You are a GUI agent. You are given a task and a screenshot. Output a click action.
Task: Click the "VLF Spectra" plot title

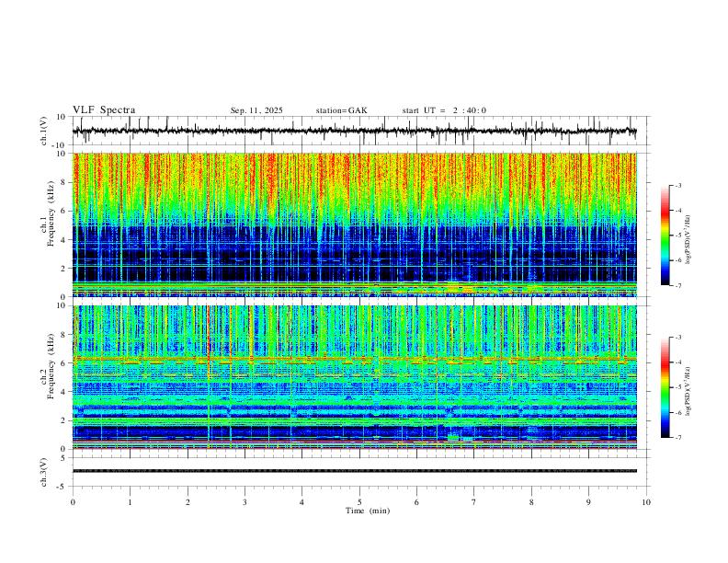(x=104, y=110)
